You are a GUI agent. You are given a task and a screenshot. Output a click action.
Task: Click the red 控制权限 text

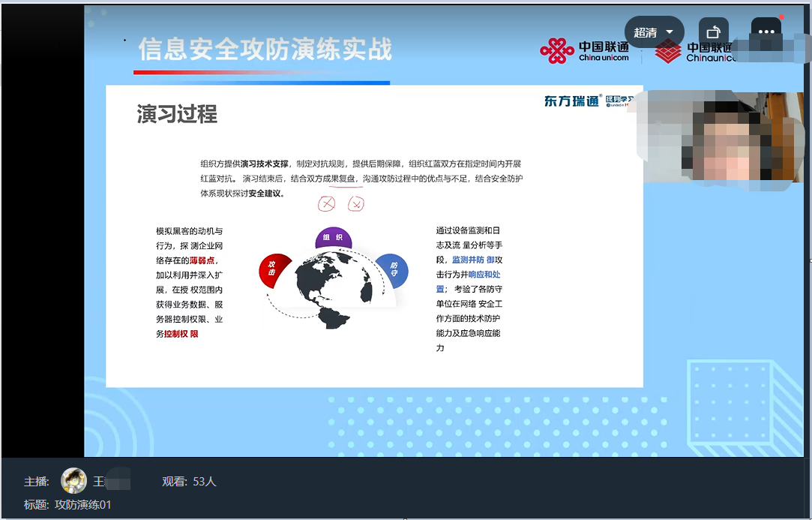tap(181, 334)
